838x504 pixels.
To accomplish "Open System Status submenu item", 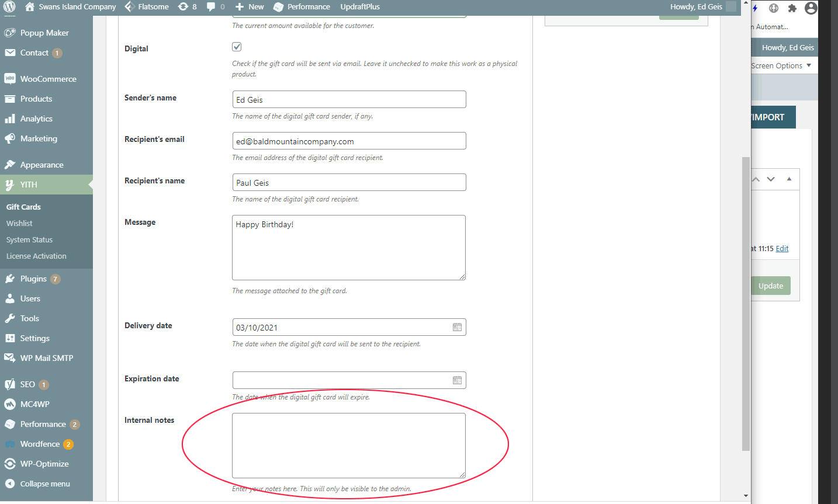I will 29,239.
